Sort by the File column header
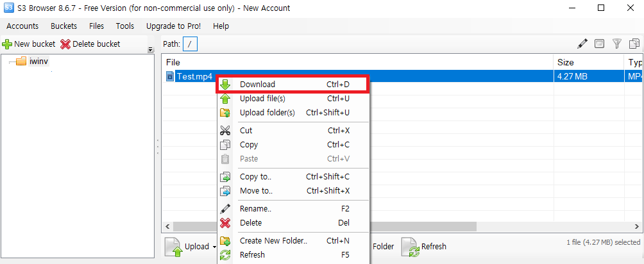 pos(357,62)
